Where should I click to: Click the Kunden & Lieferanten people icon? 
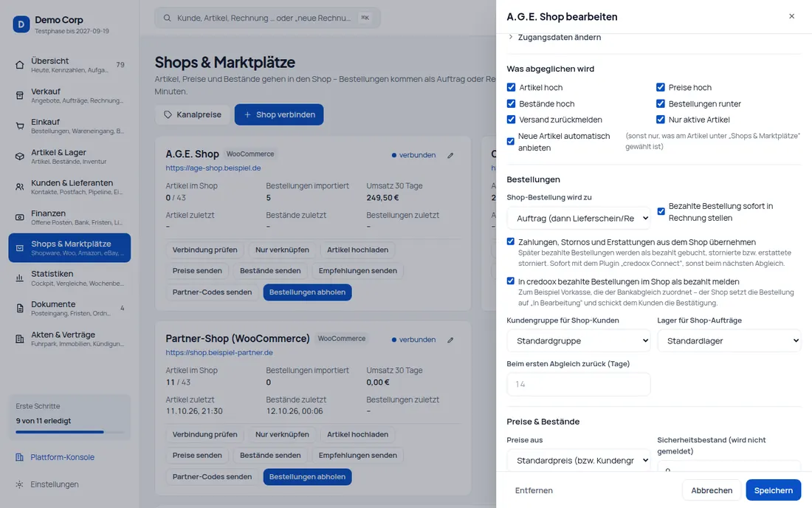(20, 187)
